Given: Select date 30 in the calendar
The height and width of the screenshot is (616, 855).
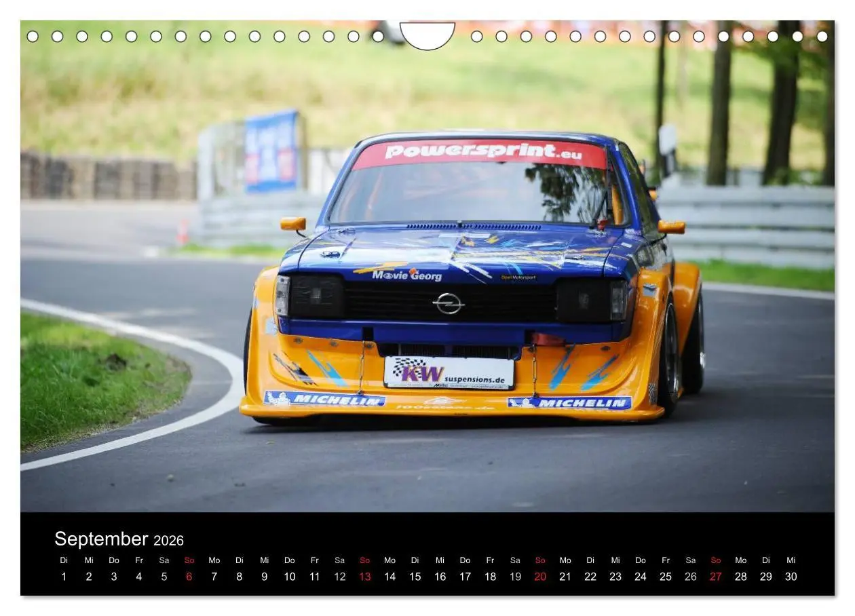Looking at the screenshot, I should [791, 577].
